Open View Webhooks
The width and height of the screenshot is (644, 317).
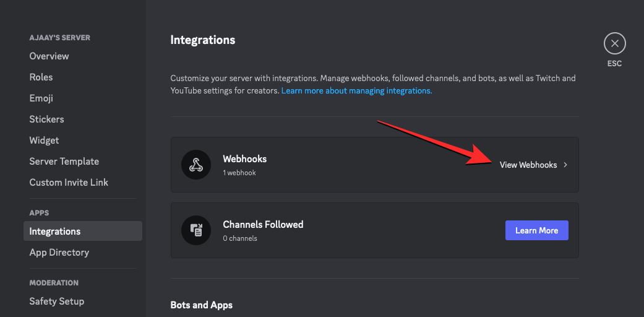point(528,165)
